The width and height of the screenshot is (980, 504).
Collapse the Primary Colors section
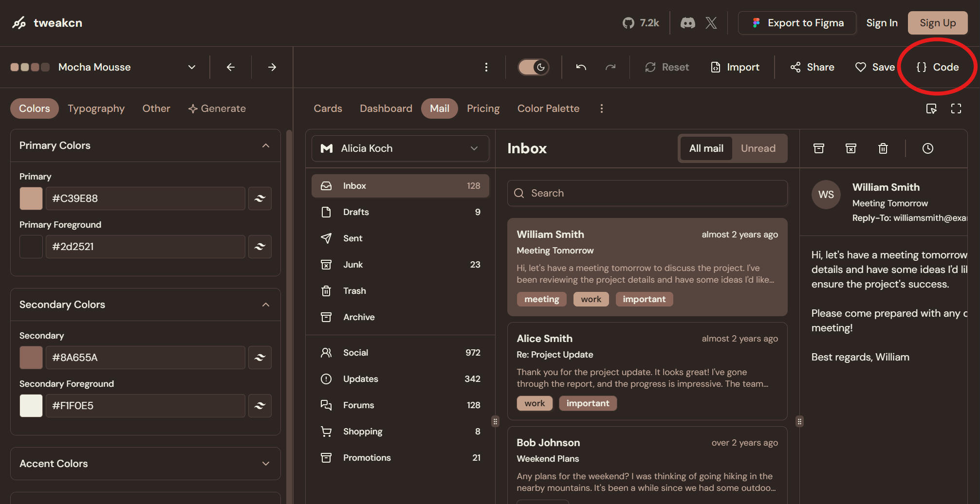pos(146,145)
